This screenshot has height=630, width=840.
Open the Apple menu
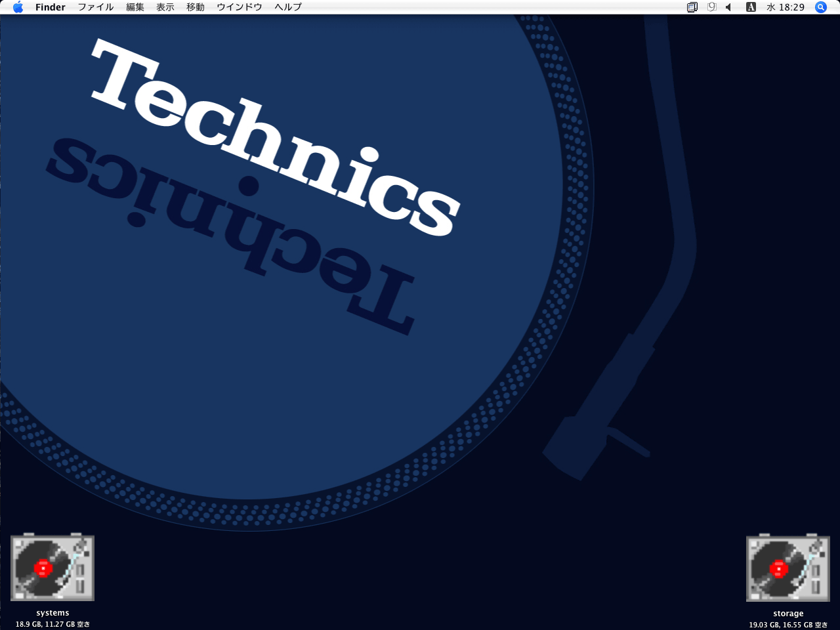18,7
